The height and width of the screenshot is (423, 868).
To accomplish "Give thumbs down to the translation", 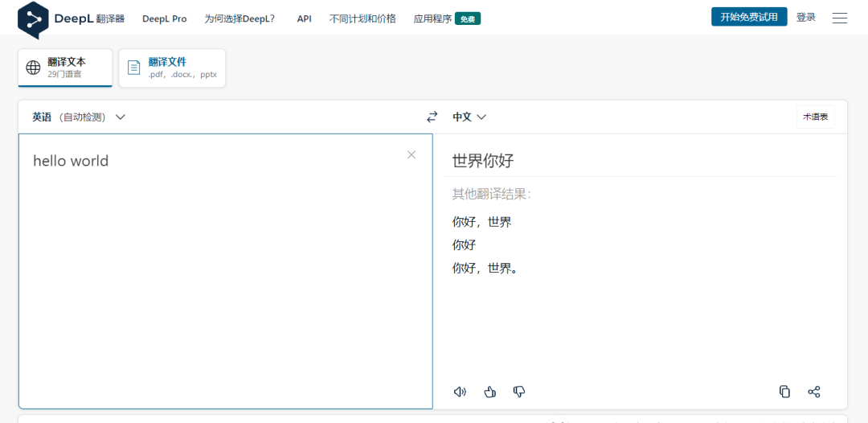I will 519,392.
